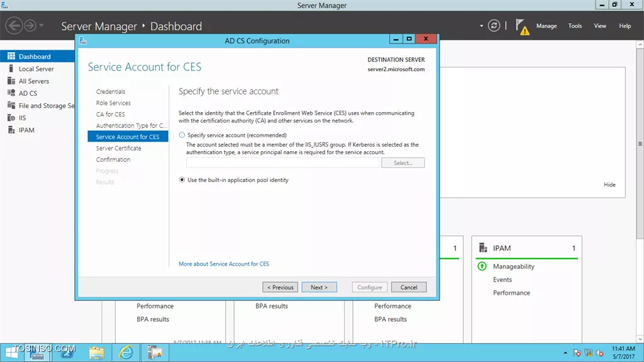Open the Manage menu
The image size is (644, 362).
[547, 26]
